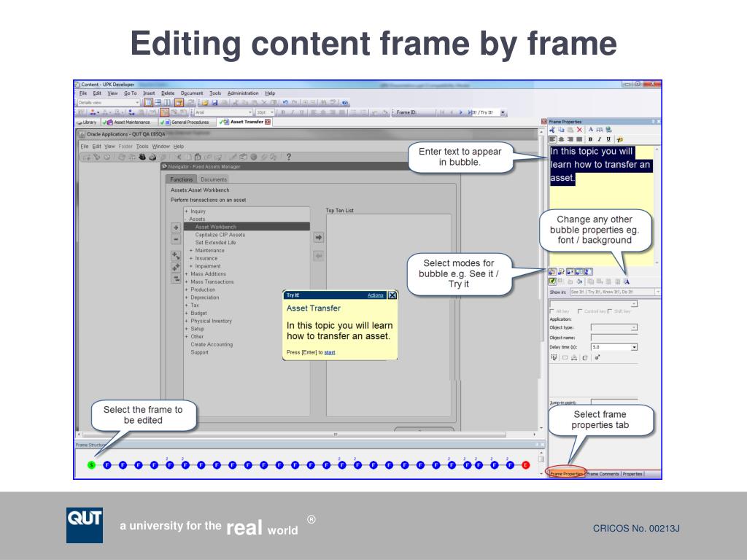The image size is (747, 560).
Task: Click the red X delete icon in Frame Properties
Action: [x=579, y=130]
